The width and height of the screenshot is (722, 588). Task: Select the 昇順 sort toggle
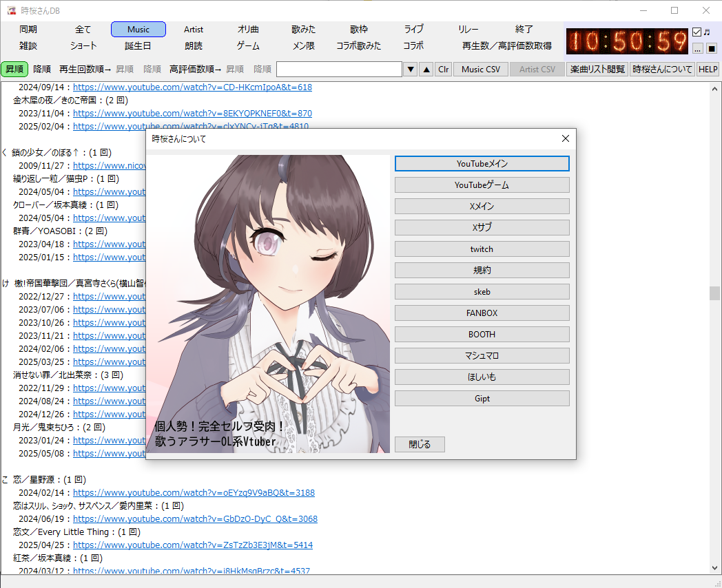14,69
